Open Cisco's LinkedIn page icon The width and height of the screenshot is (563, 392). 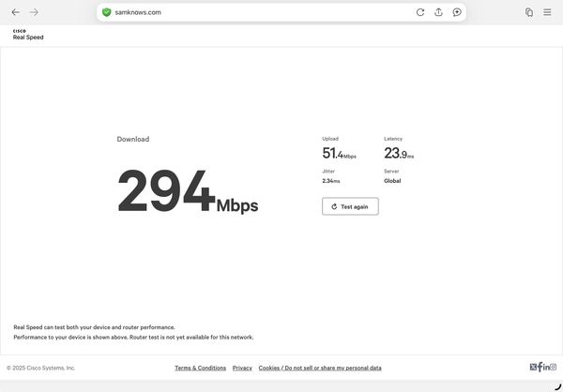point(546,367)
